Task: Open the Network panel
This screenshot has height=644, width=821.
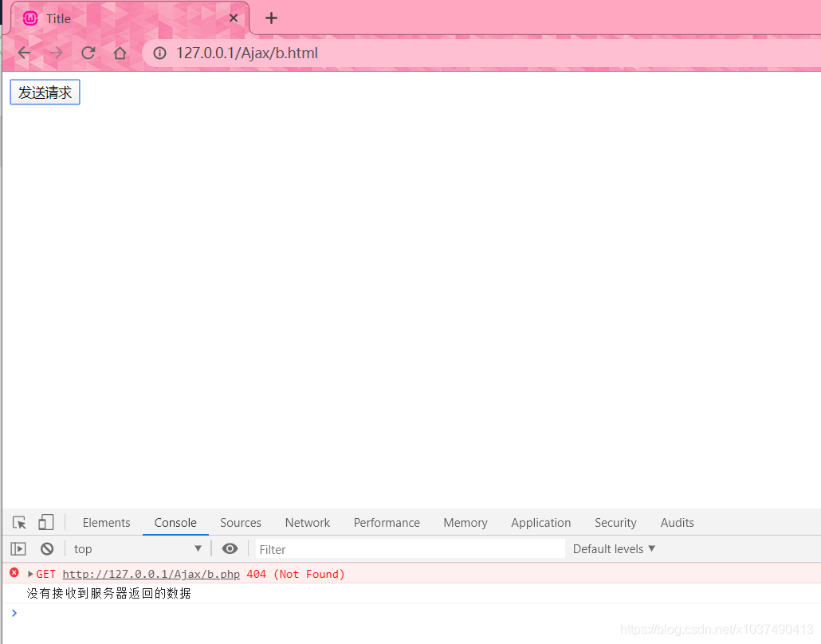Action: [x=308, y=523]
